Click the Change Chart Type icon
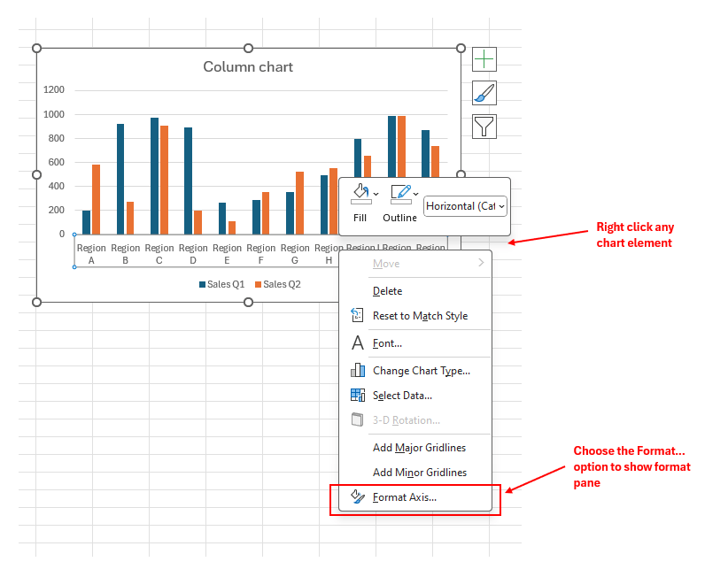Viewport: 728px width, 577px height. [x=358, y=371]
